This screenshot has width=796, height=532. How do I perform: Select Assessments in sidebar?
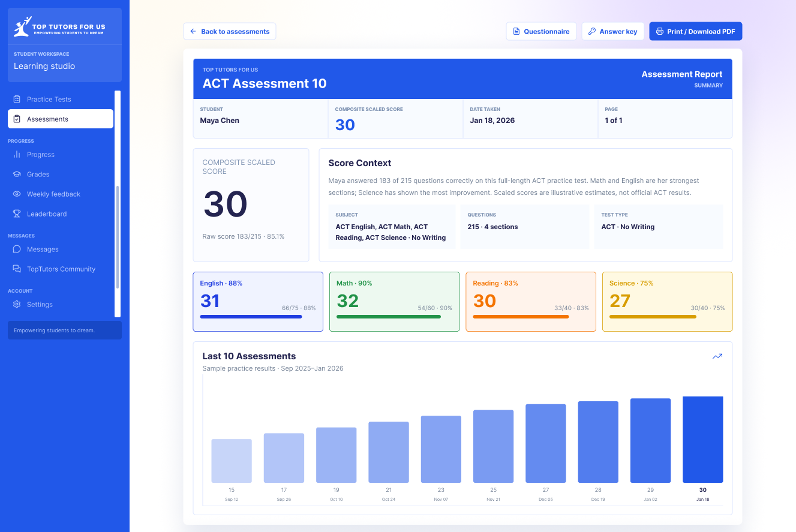tap(61, 119)
